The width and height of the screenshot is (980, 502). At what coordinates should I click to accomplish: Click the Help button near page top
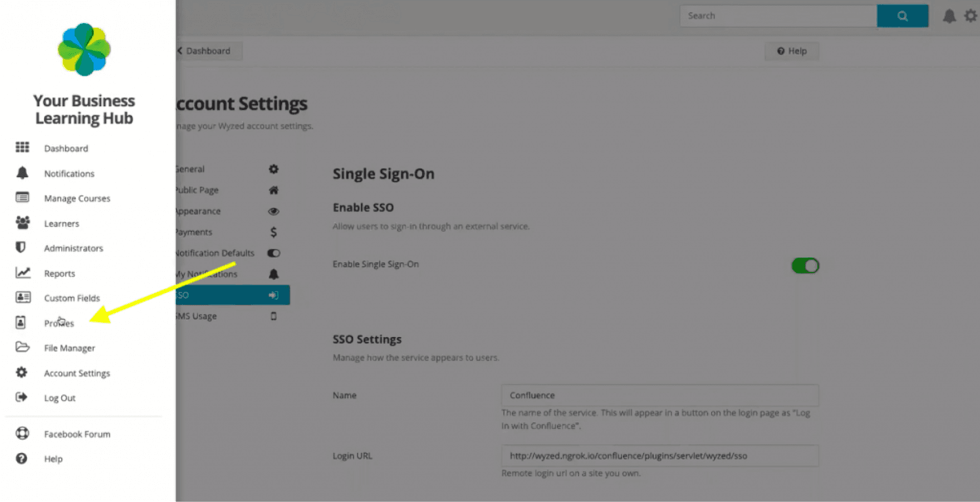pos(791,51)
